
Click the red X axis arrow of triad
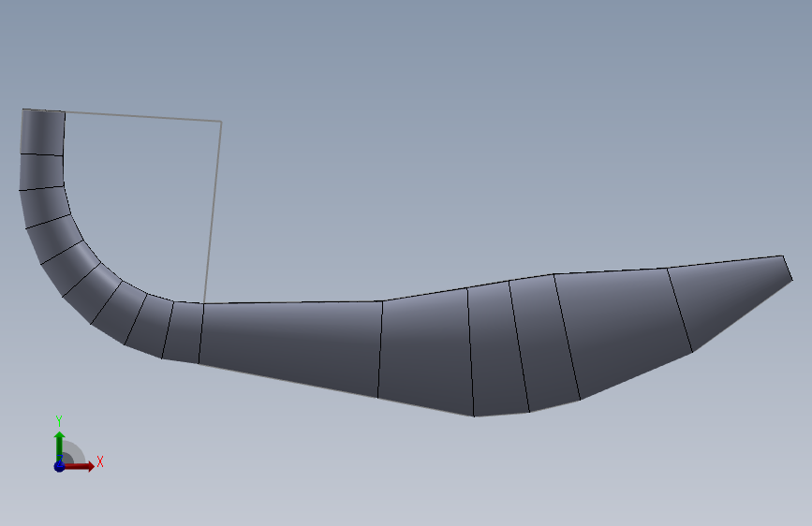80,466
